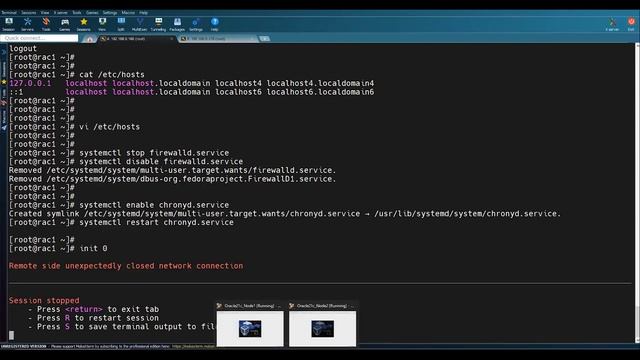Open the Help menu
This screenshot has width=640, height=360.
click(143, 13)
